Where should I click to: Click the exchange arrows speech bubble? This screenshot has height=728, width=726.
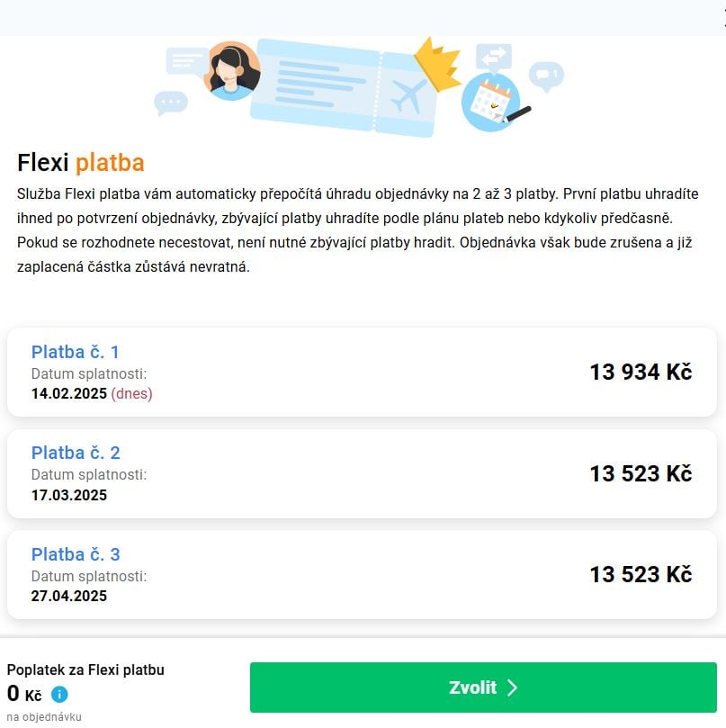click(494, 58)
